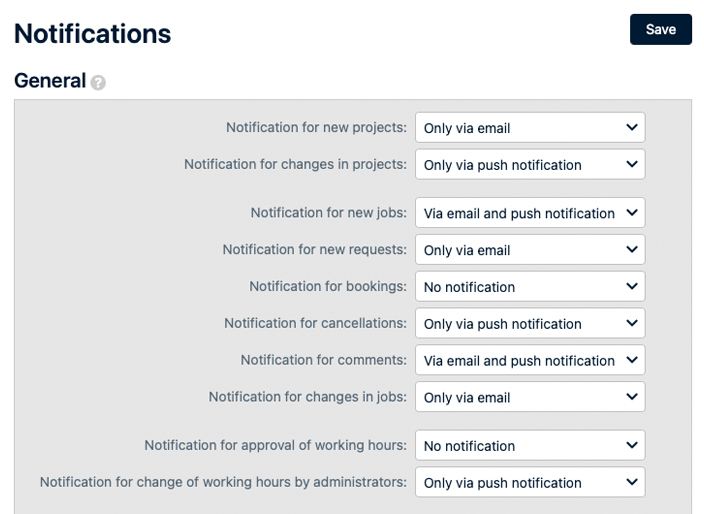Open working hours changed by administrators dropdown
This screenshot has height=514, width=704.
(529, 483)
